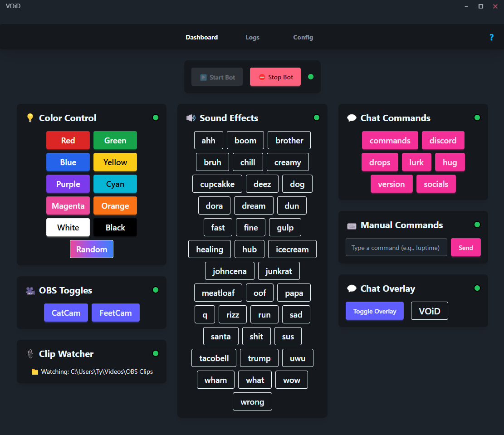Select the White color button
The height and width of the screenshot is (435, 504).
pos(68,227)
